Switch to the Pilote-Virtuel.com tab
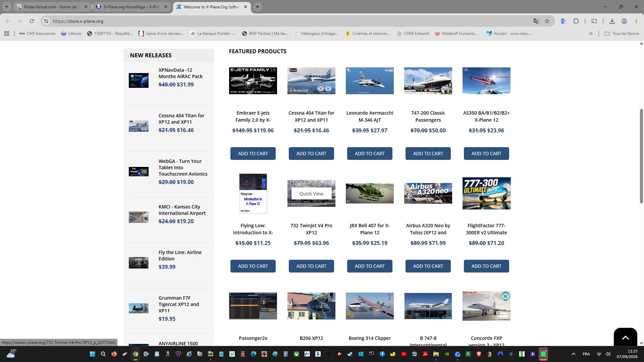The width and height of the screenshot is (644, 362). pos(52,7)
